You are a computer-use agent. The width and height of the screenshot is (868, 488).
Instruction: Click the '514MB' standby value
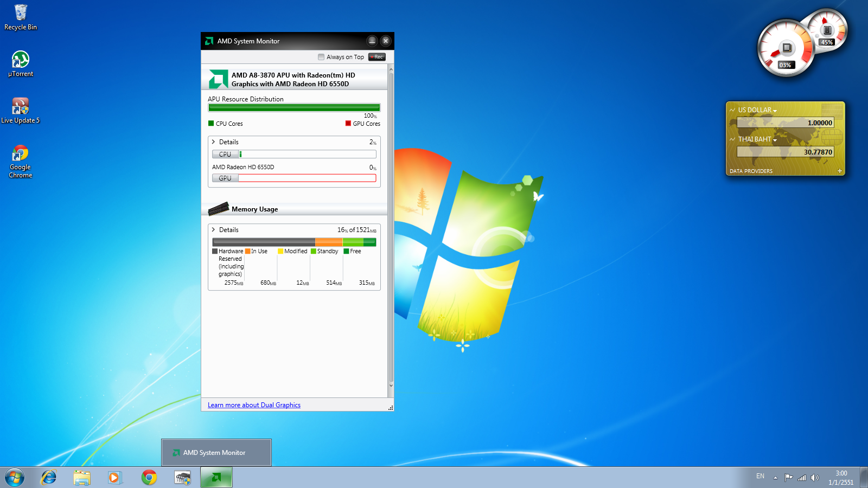334,283
